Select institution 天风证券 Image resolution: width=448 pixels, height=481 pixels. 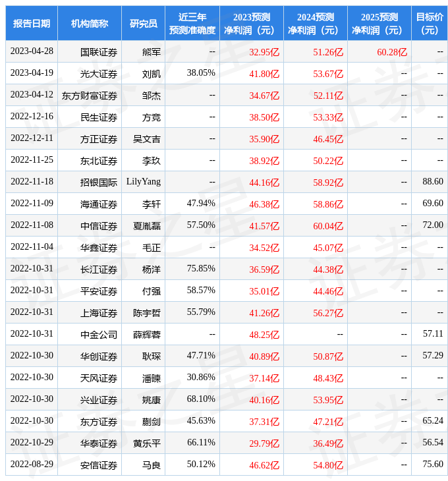point(99,378)
